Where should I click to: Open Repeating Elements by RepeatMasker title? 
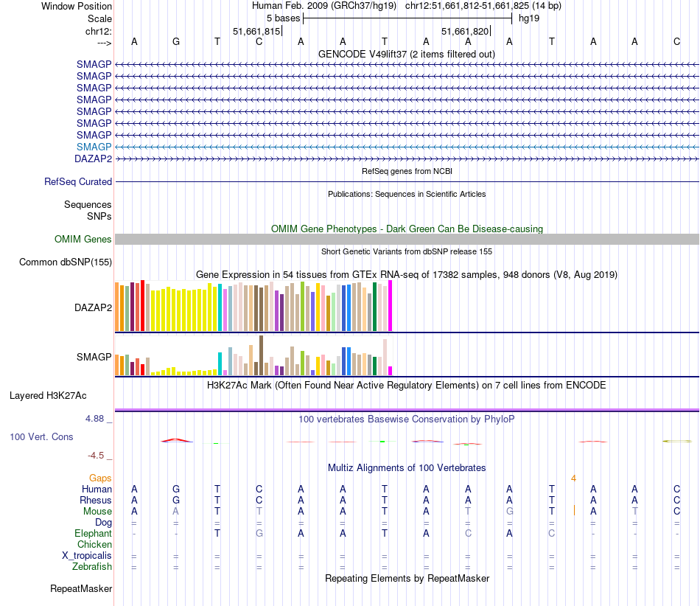click(x=407, y=578)
